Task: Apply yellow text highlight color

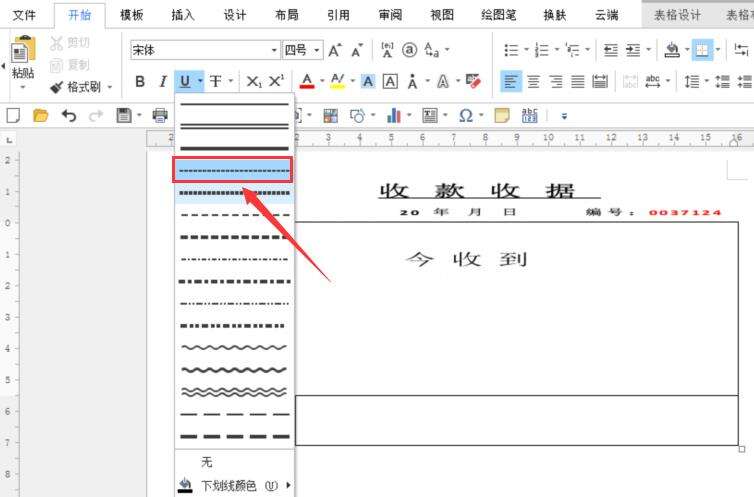Action: (x=338, y=82)
